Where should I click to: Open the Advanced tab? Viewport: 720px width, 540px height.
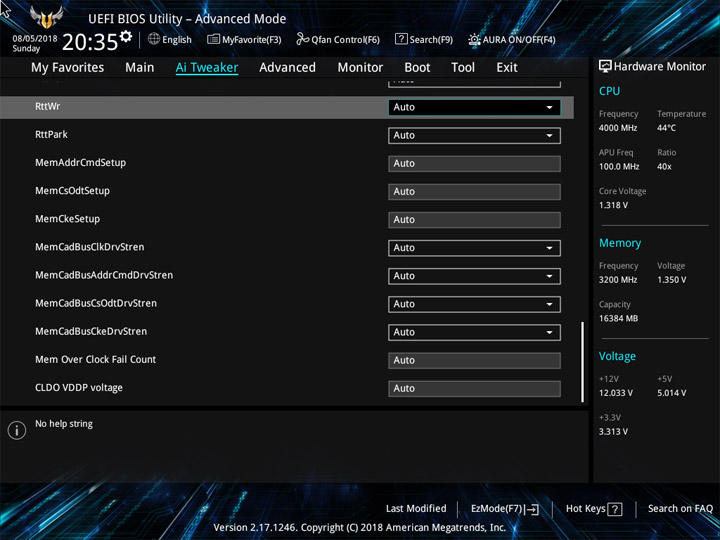(x=287, y=68)
